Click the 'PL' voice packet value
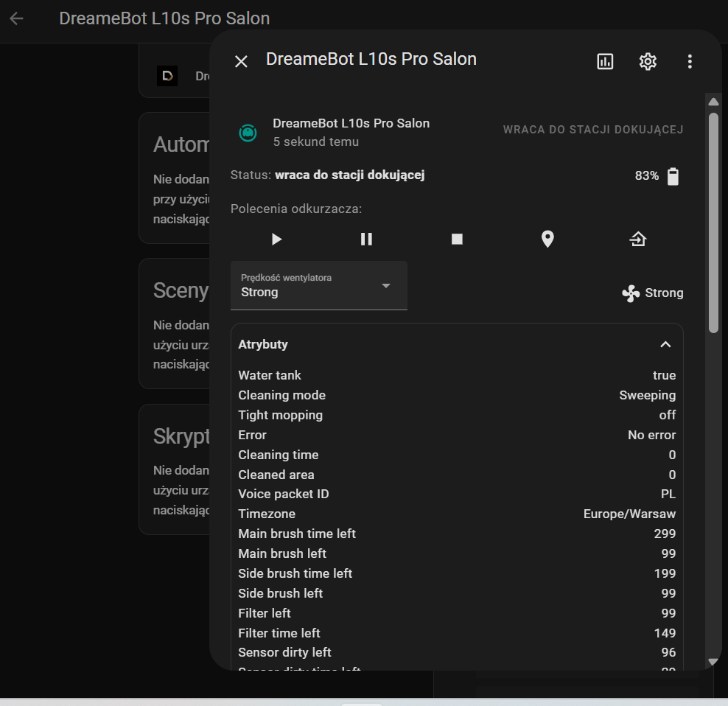Viewport: 728px width, 706px height. (668, 494)
